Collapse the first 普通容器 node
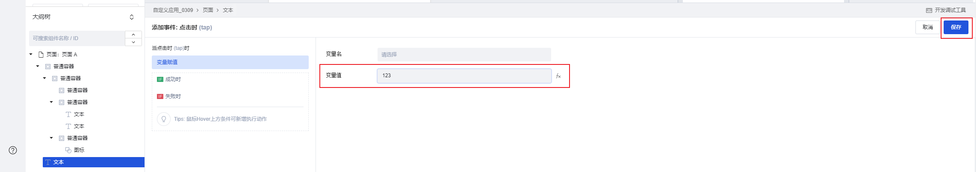Viewport: 980px width, 172px height. point(38,67)
